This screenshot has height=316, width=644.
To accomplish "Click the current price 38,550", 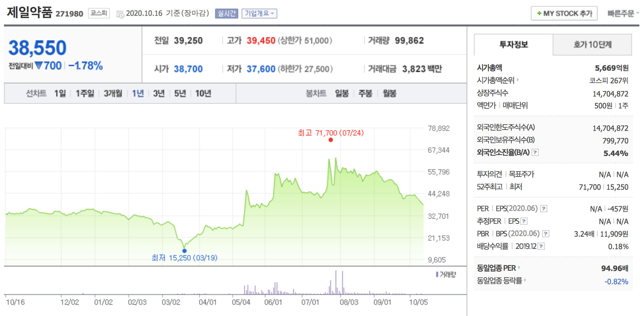I will click(x=37, y=48).
